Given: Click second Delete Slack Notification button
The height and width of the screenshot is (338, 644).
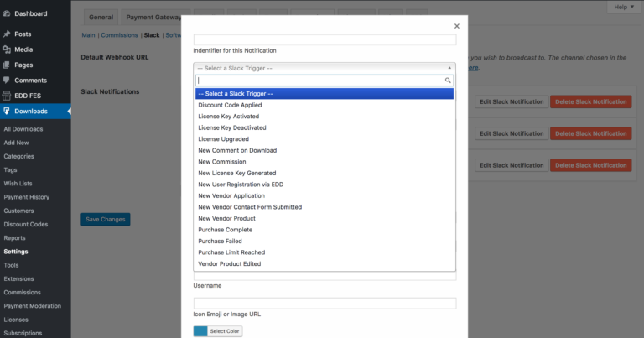Looking at the screenshot, I should tap(591, 133).
